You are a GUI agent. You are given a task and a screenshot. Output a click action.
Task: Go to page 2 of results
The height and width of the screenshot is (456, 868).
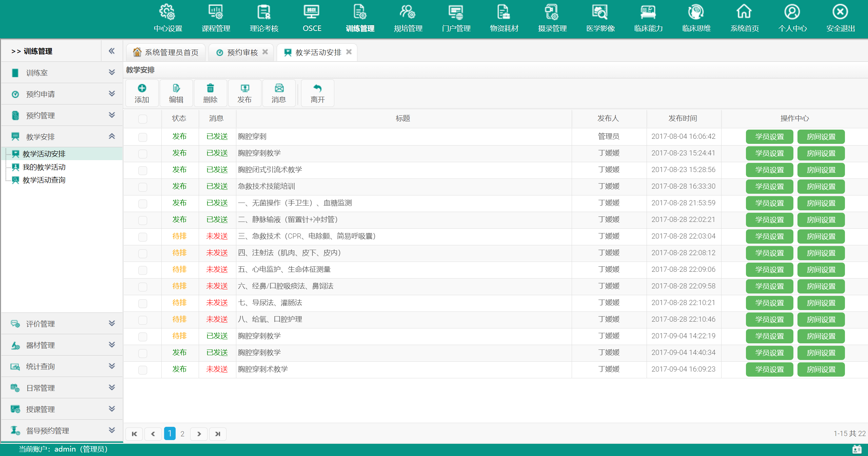pyautogui.click(x=182, y=434)
